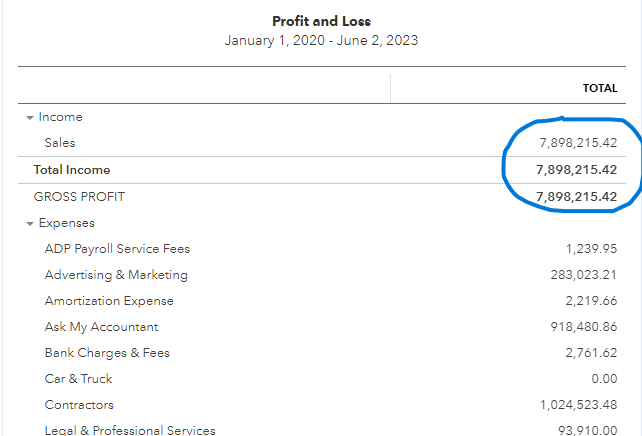
Task: Click Car & Truck amount 0.00
Action: click(603, 379)
